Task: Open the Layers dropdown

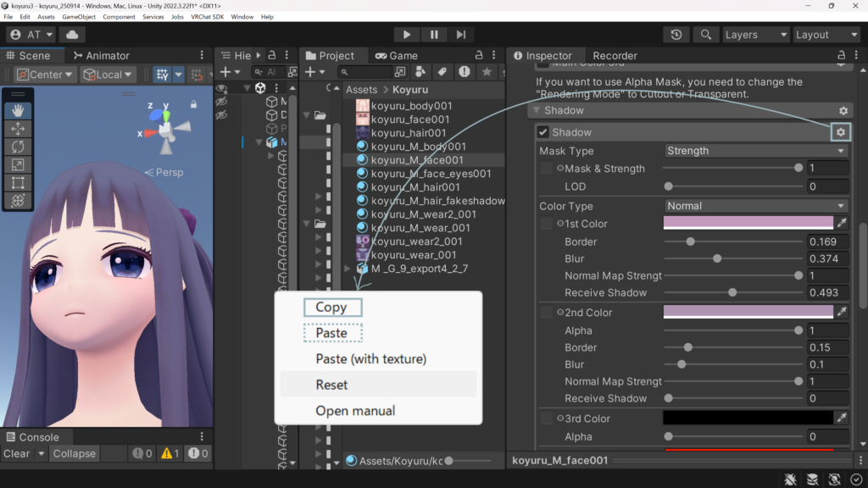Action: [755, 34]
